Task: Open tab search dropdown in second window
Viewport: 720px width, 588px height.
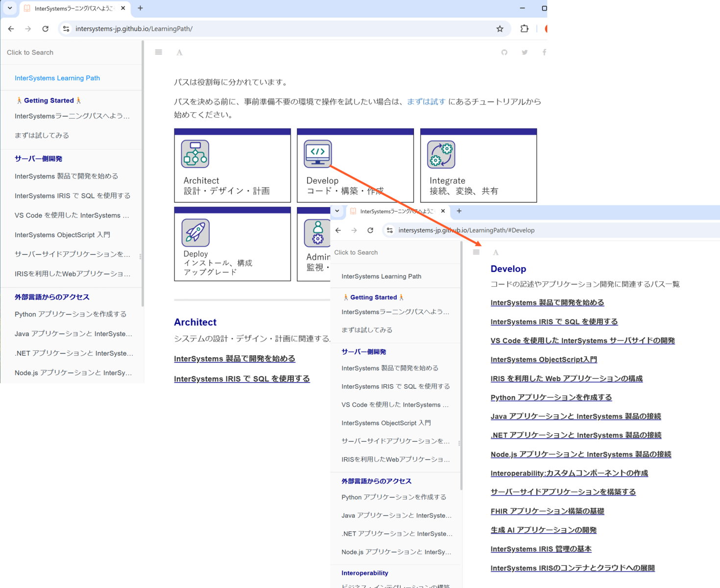Action: 337,211
